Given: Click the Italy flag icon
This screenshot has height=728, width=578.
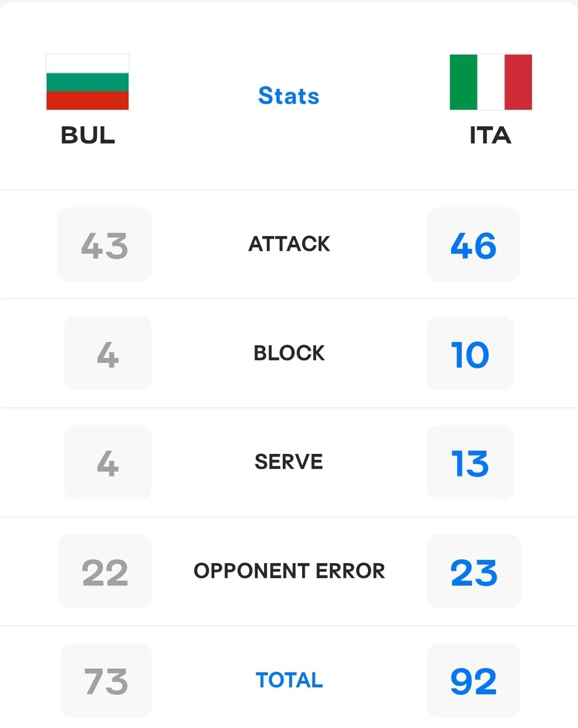Looking at the screenshot, I should [x=490, y=82].
